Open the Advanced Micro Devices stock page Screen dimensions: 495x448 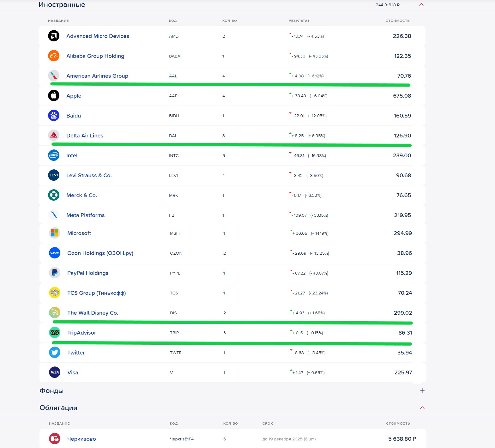point(98,36)
